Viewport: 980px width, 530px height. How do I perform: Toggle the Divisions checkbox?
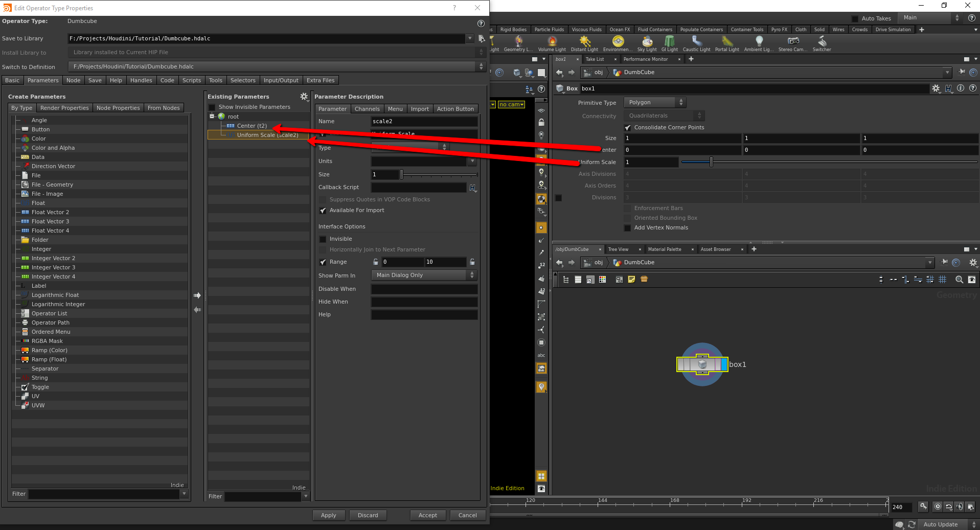point(559,198)
